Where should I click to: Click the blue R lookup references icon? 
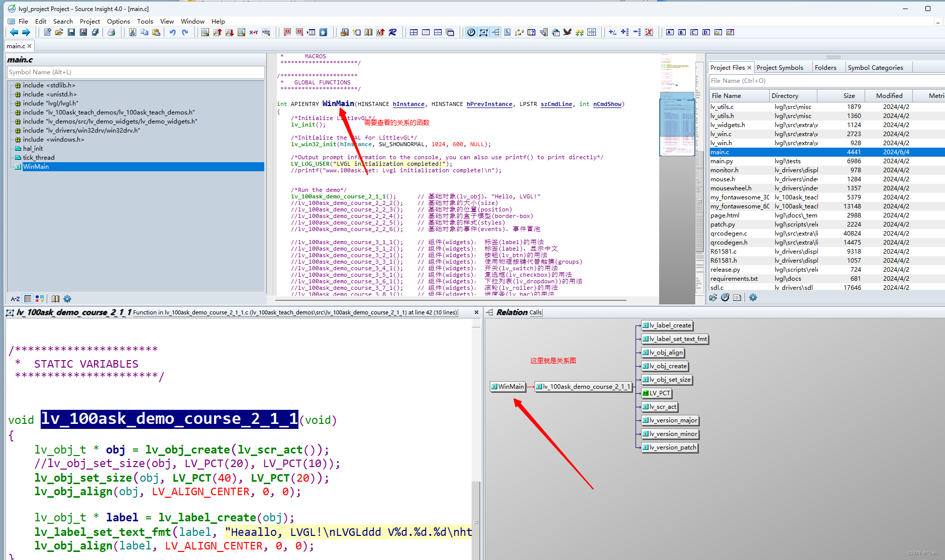tap(392, 32)
